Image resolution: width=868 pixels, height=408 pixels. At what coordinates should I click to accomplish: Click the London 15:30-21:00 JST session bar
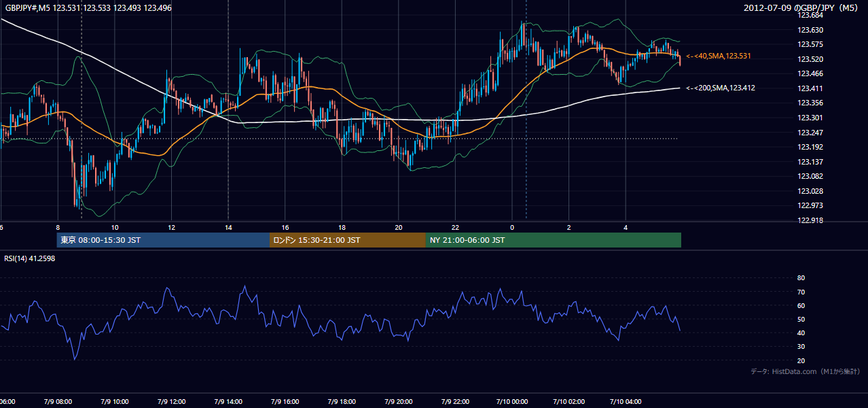(x=348, y=240)
